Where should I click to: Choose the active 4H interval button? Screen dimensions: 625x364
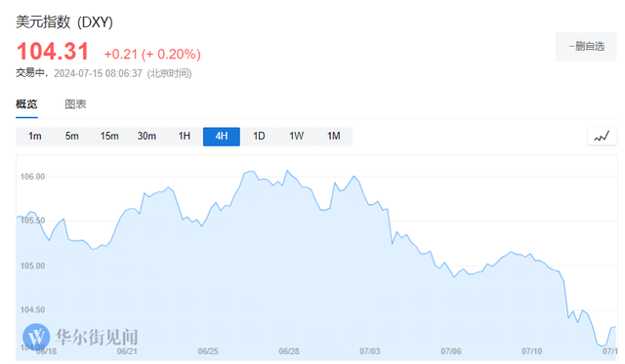222,137
